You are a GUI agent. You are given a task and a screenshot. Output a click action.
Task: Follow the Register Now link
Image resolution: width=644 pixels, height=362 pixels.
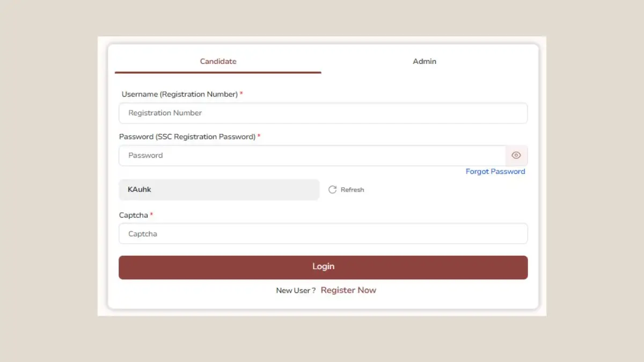coord(348,290)
